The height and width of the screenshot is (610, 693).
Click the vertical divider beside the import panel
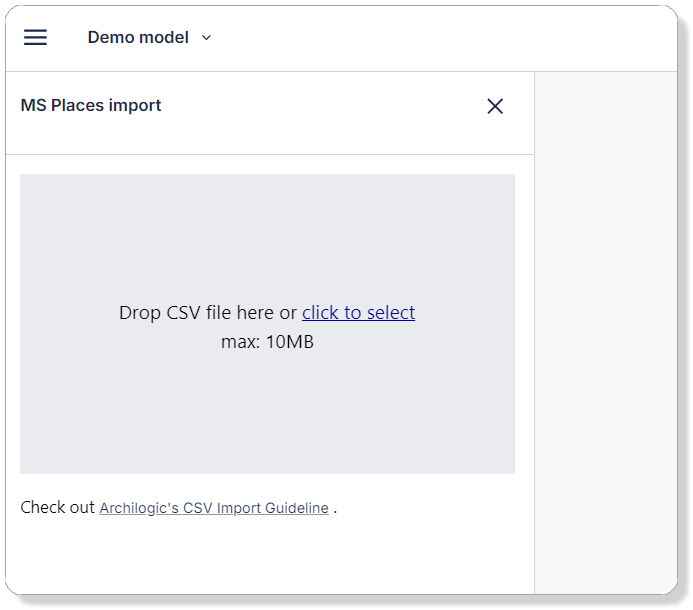(x=534, y=330)
